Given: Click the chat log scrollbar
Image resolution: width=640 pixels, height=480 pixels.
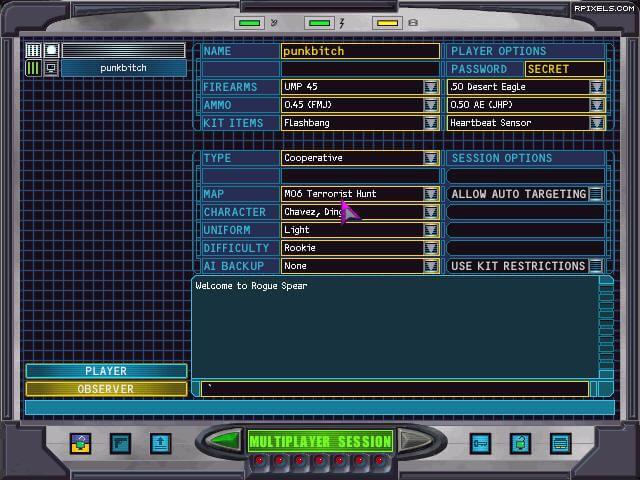Looking at the screenshot, I should point(605,330).
